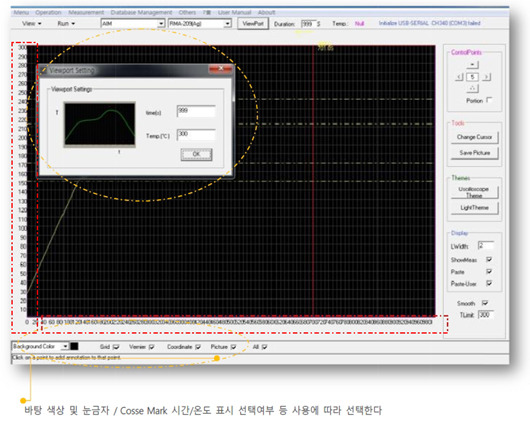Toggle the Vernier checkbox
The image size is (530, 430).
(x=151, y=347)
